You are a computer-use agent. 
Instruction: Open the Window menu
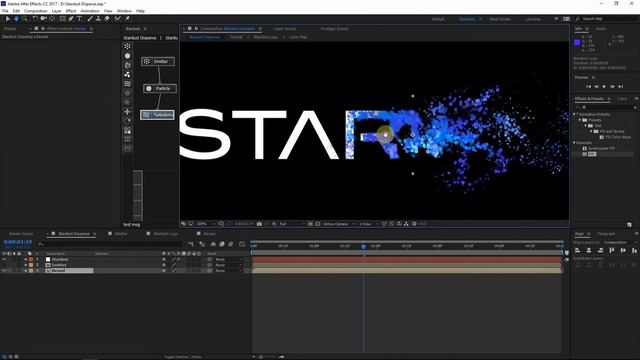[124, 11]
